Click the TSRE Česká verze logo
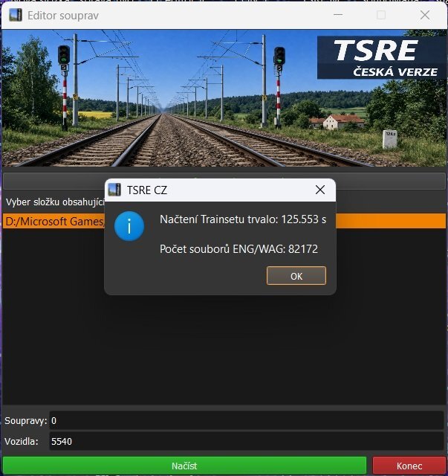This screenshot has height=476, width=448. point(382,57)
